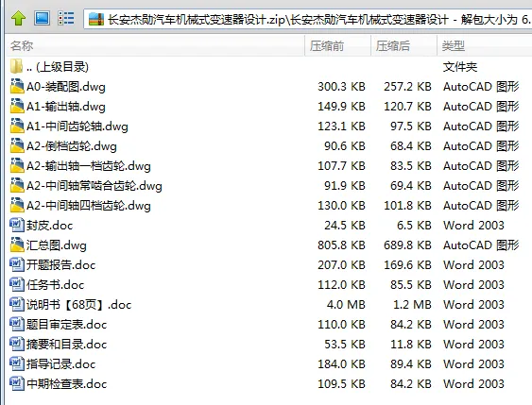Click 207.0 KB size of 开题报告.doc

[341, 265]
